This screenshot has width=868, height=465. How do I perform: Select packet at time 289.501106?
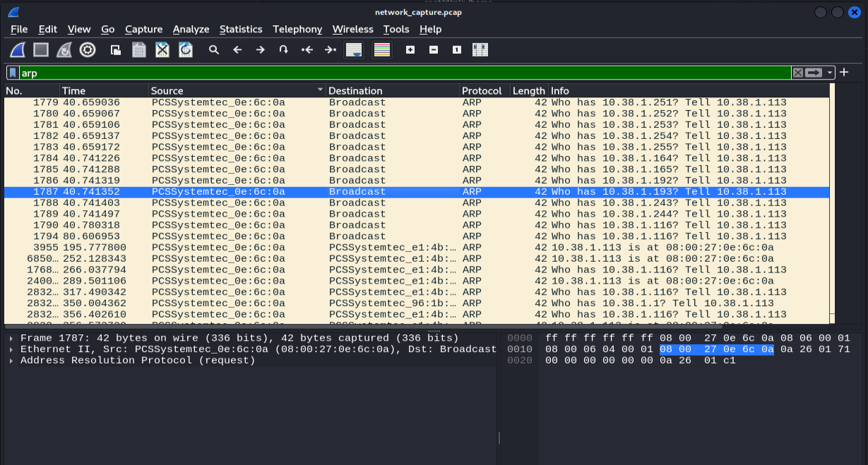pyautogui.click(x=417, y=281)
